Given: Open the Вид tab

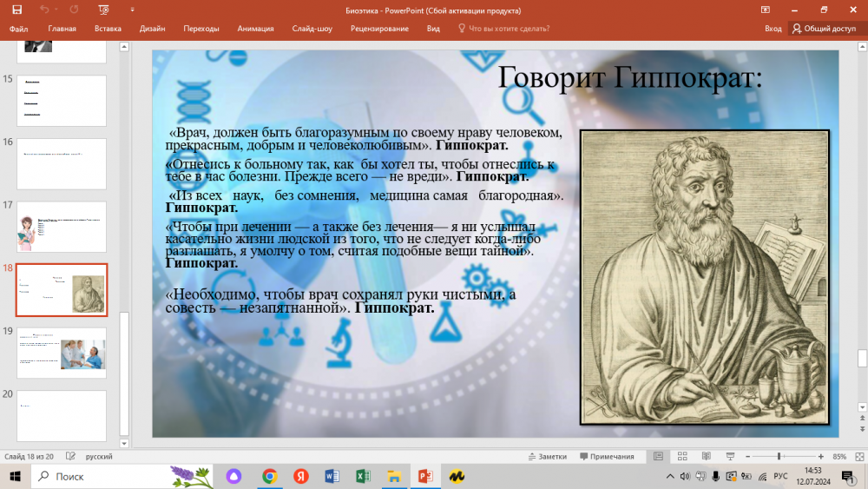Looking at the screenshot, I should pyautogui.click(x=433, y=29).
